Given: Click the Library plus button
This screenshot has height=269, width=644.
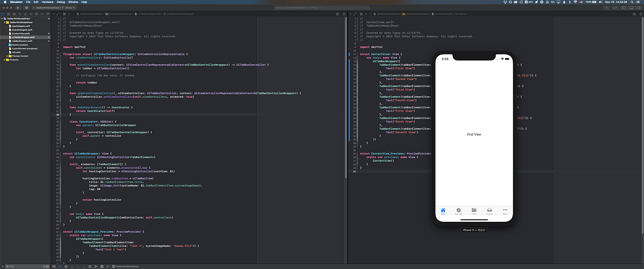Looking at the screenshot, I should click(606, 8).
